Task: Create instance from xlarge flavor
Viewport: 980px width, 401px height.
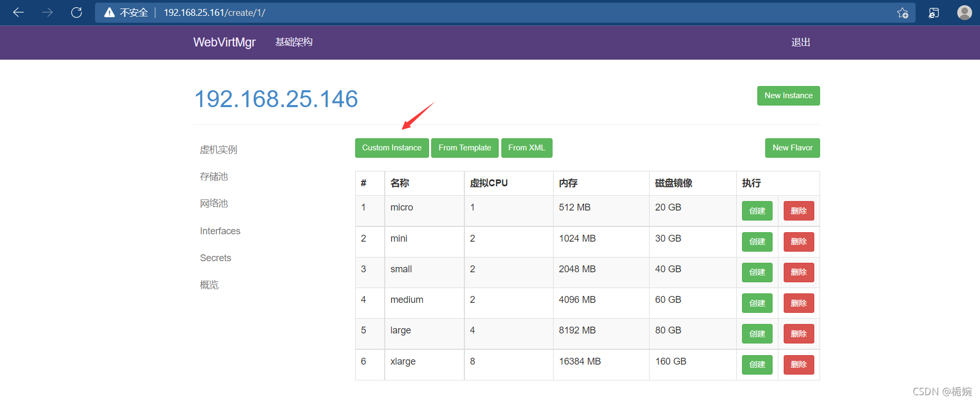Action: tap(757, 365)
